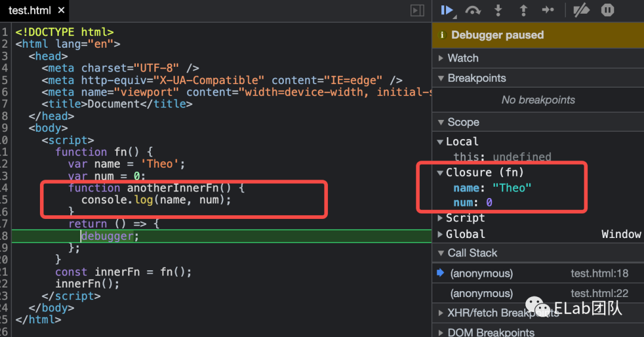This screenshot has width=644, height=337.
Task: Step into next function call
Action: pos(498,10)
